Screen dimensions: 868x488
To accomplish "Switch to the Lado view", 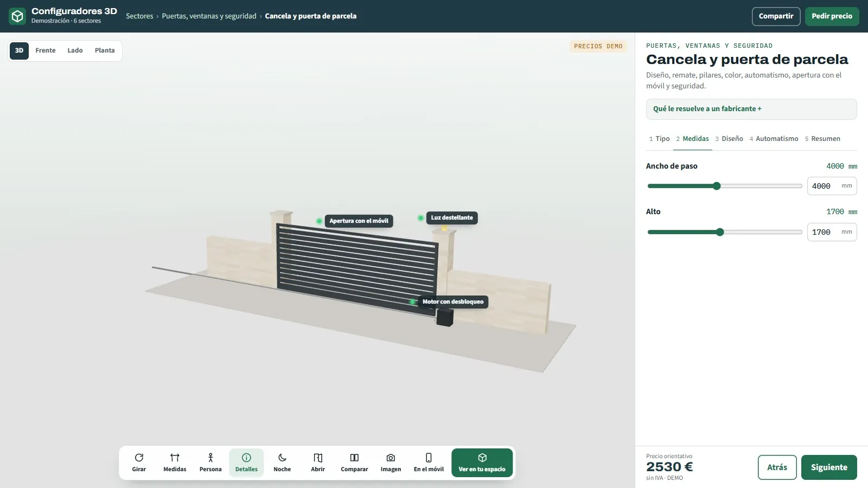I will click(75, 50).
